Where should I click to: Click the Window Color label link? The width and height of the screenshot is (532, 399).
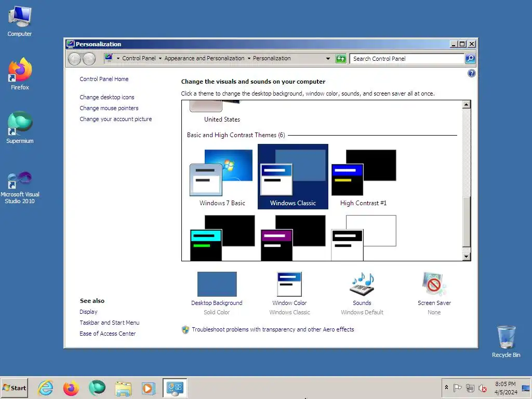point(289,303)
